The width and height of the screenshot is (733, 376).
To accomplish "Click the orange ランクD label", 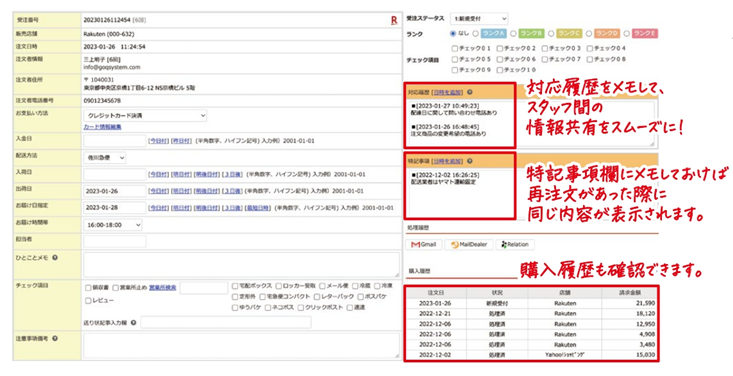I will click(x=607, y=34).
